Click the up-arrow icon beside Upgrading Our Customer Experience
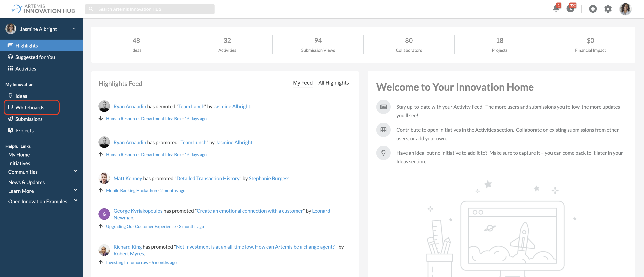Screen dimensions: 644x277 point(100,226)
